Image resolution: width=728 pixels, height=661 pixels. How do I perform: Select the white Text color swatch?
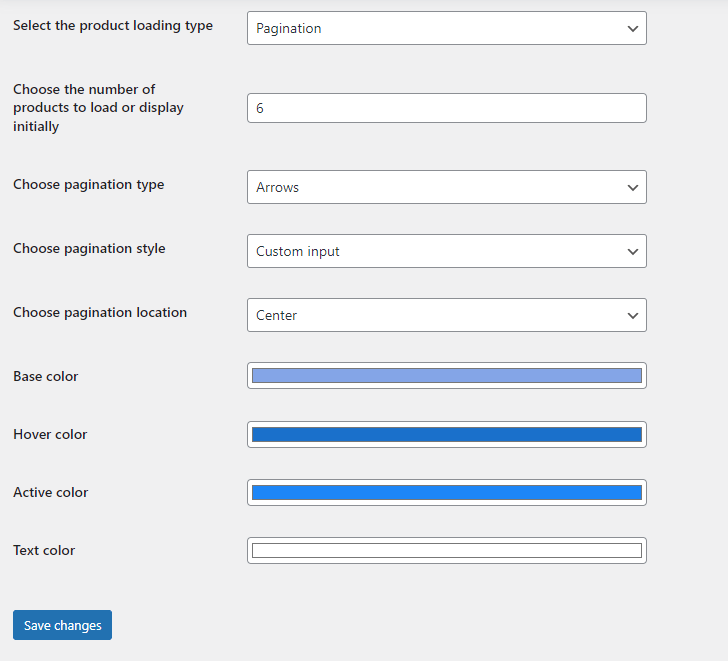446,550
